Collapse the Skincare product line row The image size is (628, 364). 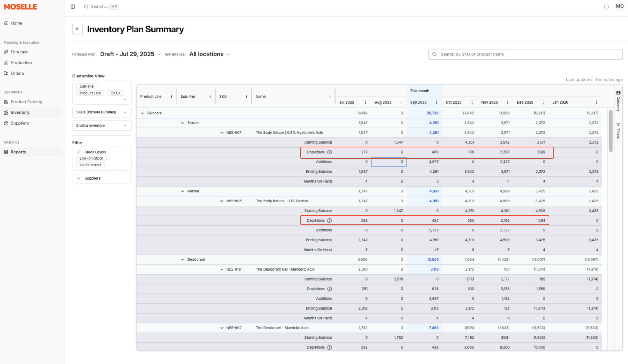143,113
